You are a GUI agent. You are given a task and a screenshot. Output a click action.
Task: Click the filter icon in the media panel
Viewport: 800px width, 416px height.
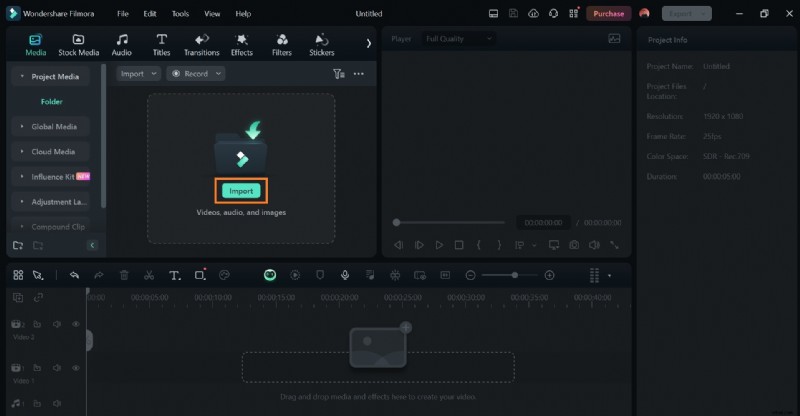pyautogui.click(x=338, y=74)
